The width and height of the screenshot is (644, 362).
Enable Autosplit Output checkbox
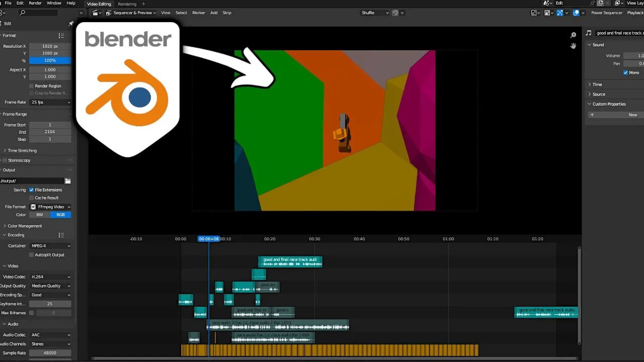point(31,255)
